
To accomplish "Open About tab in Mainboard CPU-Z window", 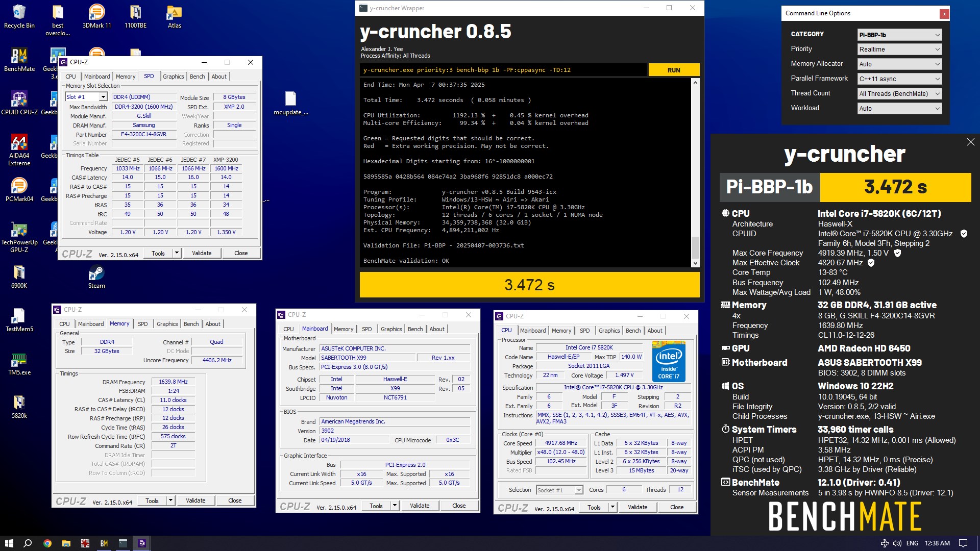I will click(x=437, y=329).
